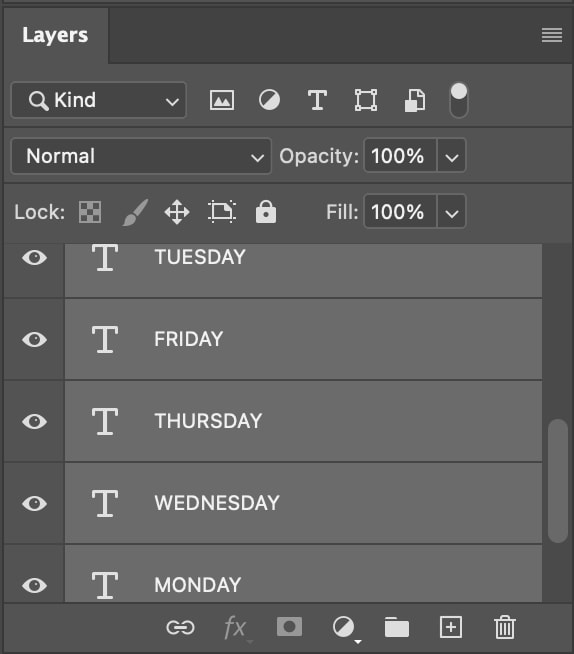
Task: Open the Kind filter dropdown
Action: tap(98, 100)
